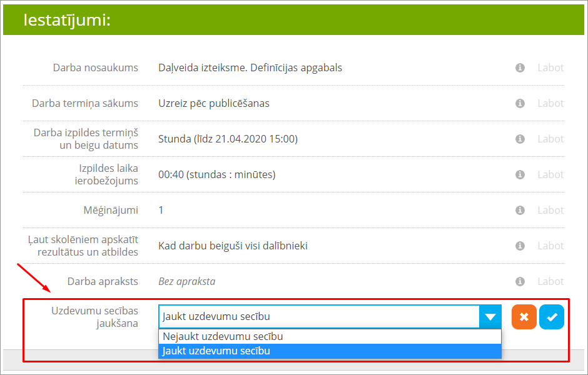Show info for Izpildes laika ierobežojums
The height and width of the screenshot is (375, 588).
click(520, 174)
